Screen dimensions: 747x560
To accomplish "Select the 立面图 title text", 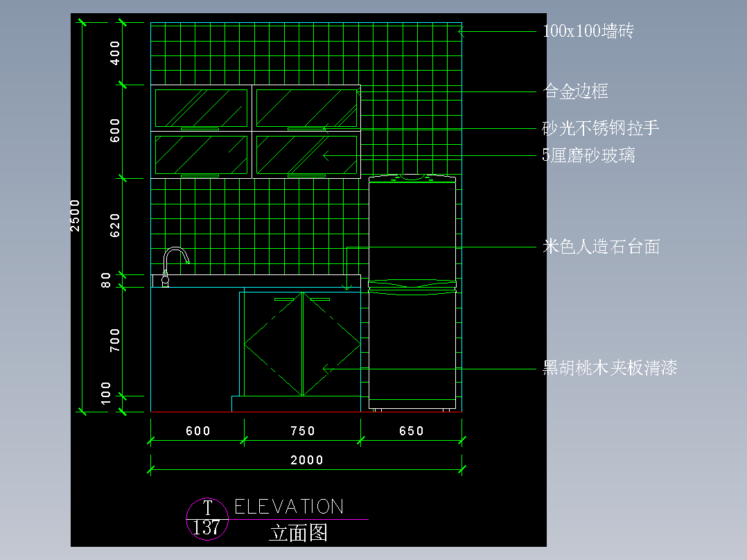I will 299,531.
